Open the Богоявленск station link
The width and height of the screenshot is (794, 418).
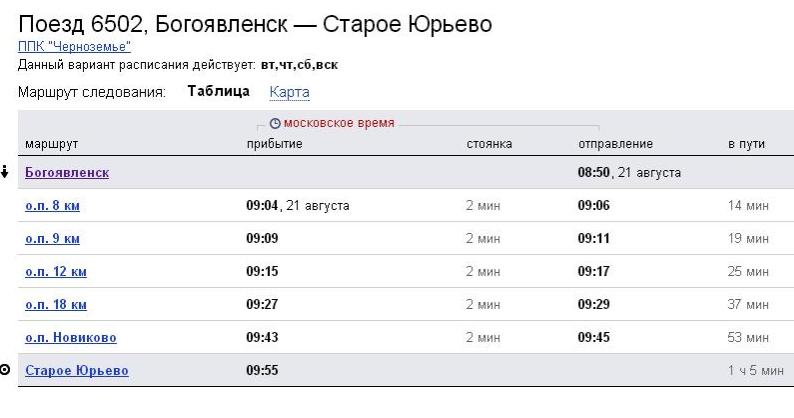click(x=67, y=172)
